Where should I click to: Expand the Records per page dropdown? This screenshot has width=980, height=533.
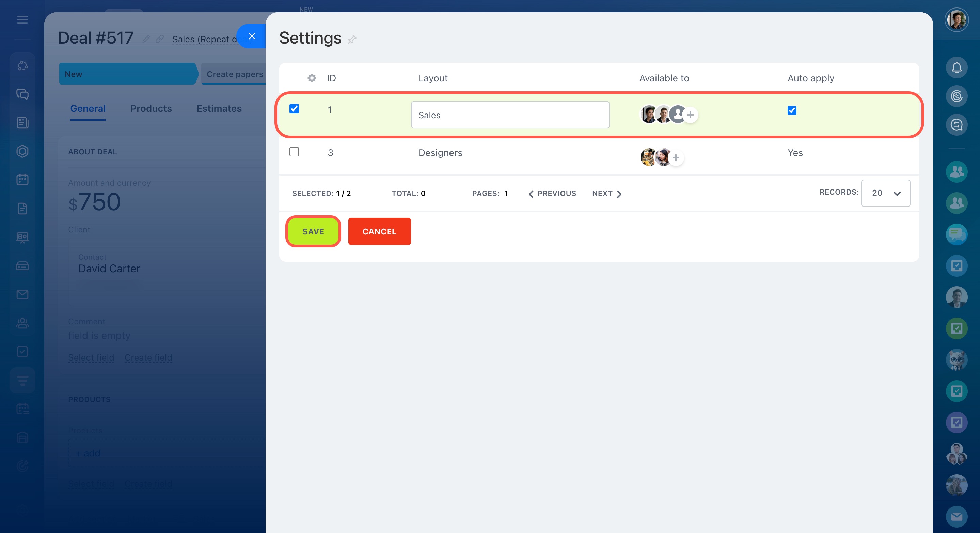(x=885, y=193)
